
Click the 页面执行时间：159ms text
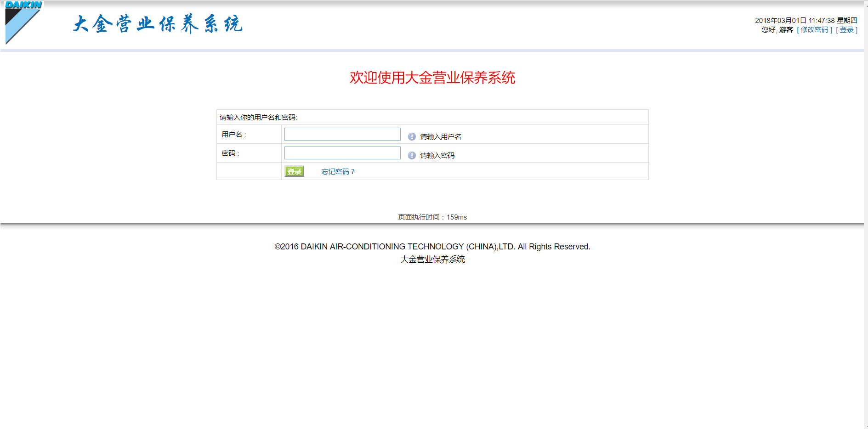(x=432, y=217)
